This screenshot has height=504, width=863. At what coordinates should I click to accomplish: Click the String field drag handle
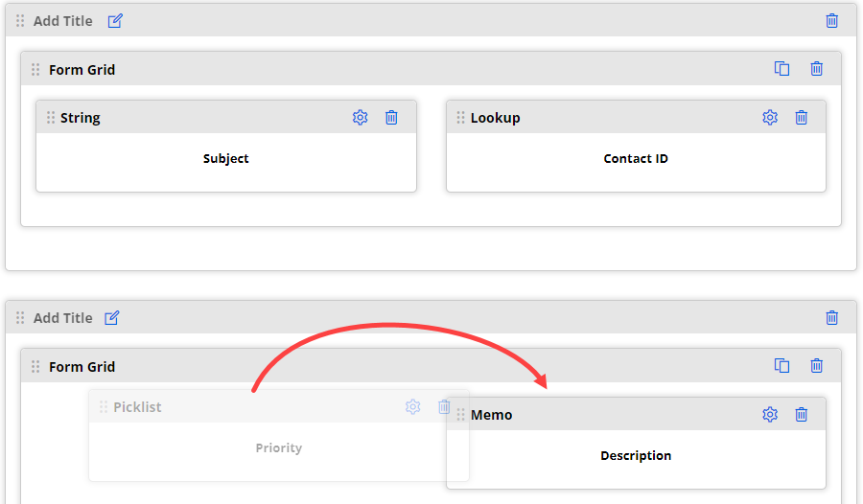51,118
